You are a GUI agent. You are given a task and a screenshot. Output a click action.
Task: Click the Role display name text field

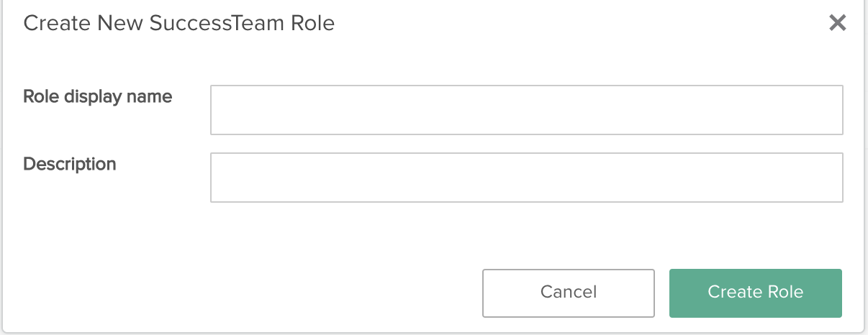[x=526, y=110]
